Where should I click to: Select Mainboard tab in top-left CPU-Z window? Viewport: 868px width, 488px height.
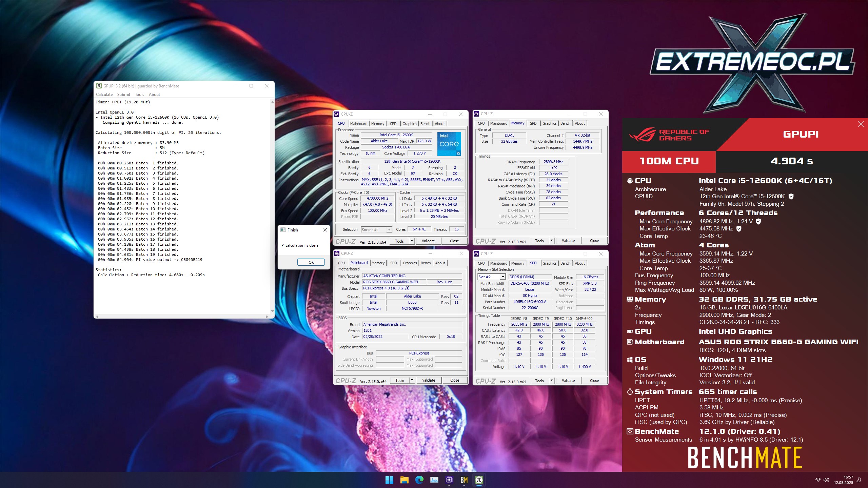tap(359, 124)
